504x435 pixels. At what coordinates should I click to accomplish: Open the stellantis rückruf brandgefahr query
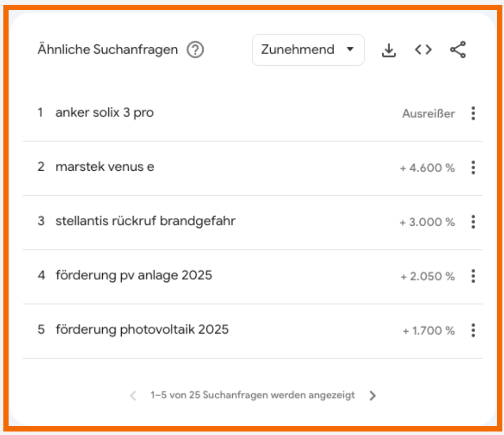coord(146,221)
